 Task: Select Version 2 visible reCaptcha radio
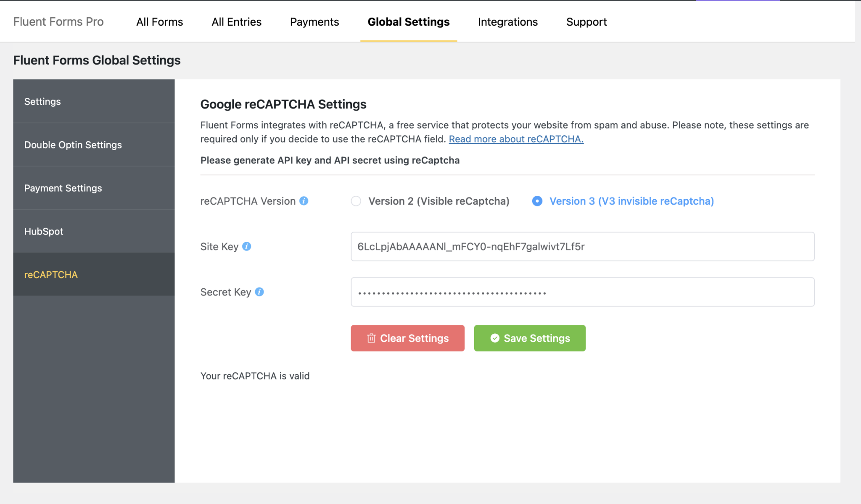pyautogui.click(x=356, y=201)
